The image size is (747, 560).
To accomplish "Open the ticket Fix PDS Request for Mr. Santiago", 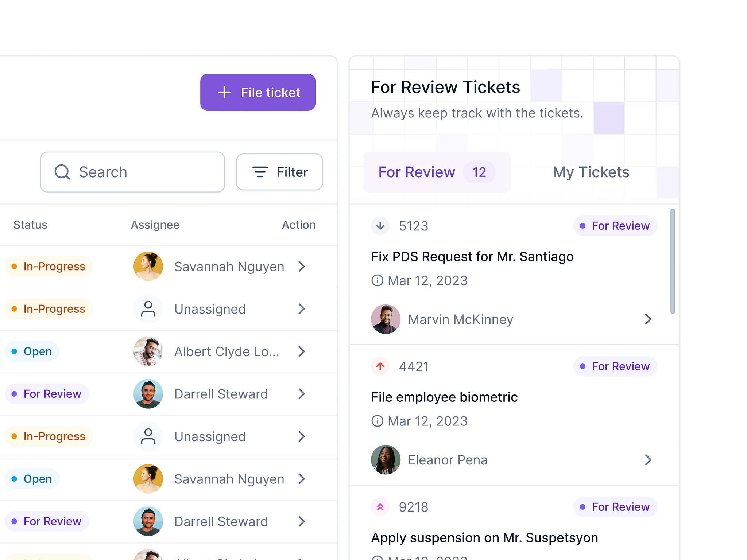I will 472,256.
